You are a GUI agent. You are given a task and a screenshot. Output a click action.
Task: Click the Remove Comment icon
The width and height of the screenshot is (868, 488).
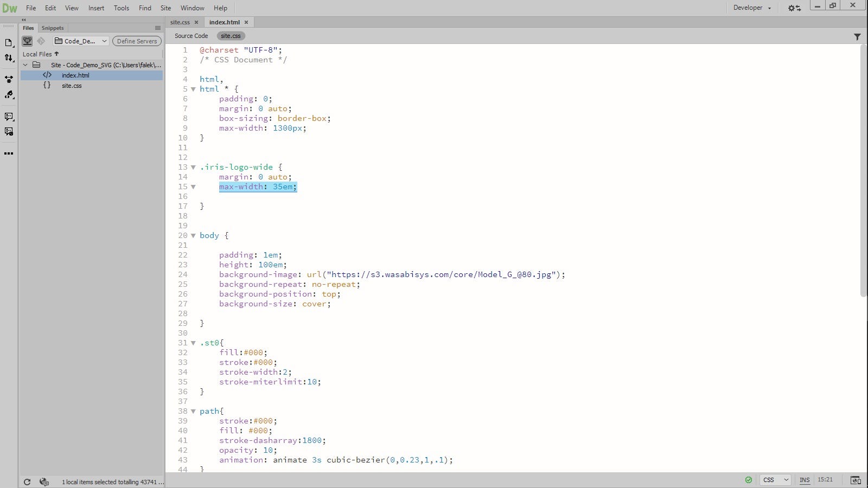[9, 132]
